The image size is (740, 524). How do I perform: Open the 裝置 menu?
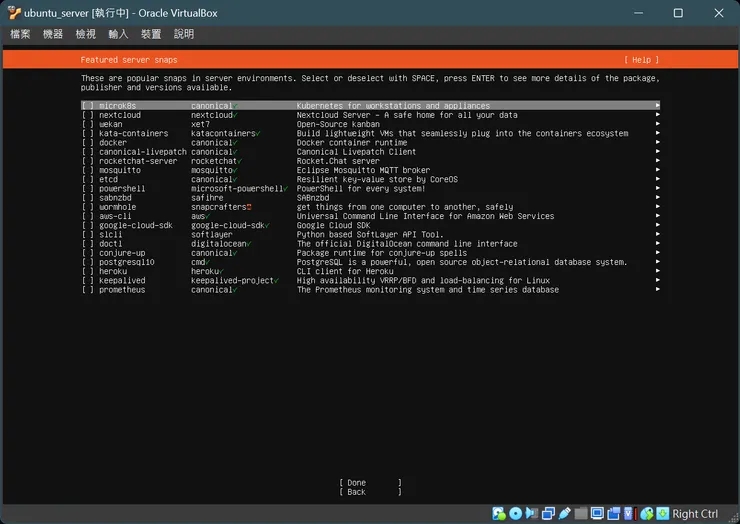click(151, 34)
